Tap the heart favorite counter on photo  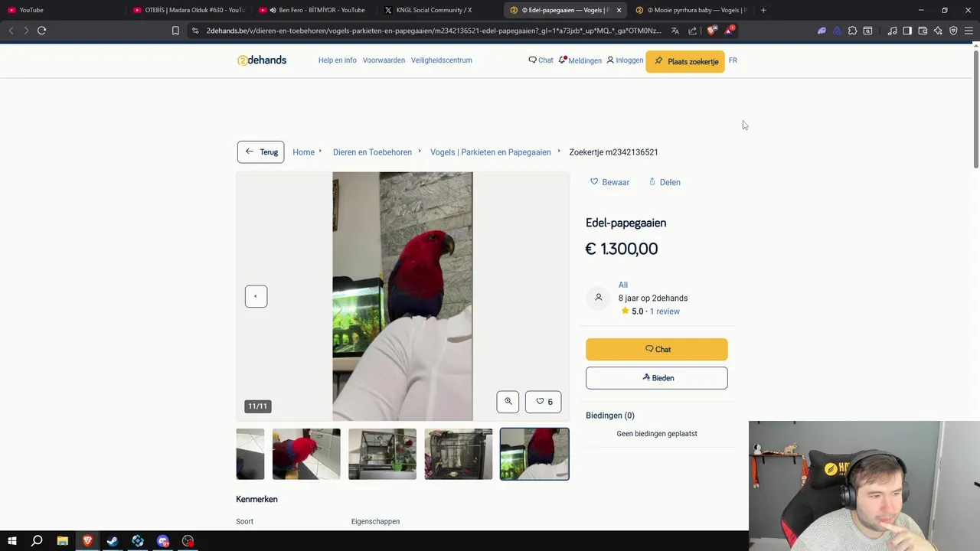point(544,402)
